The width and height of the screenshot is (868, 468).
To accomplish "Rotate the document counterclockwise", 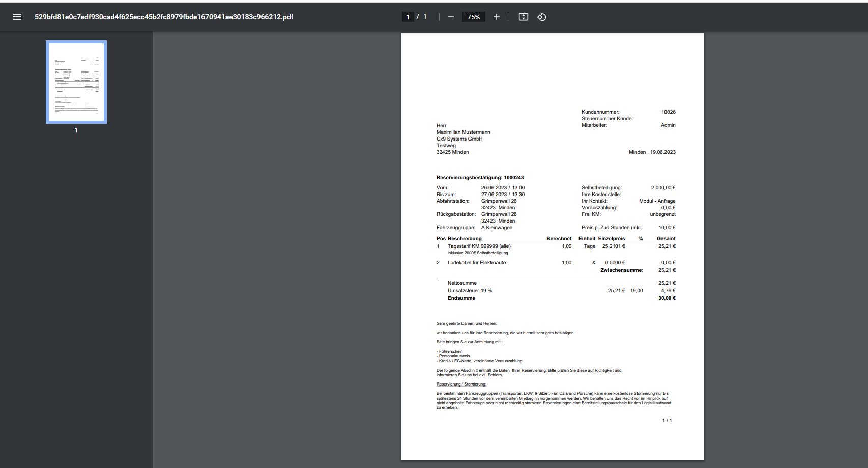I will 542,17.
